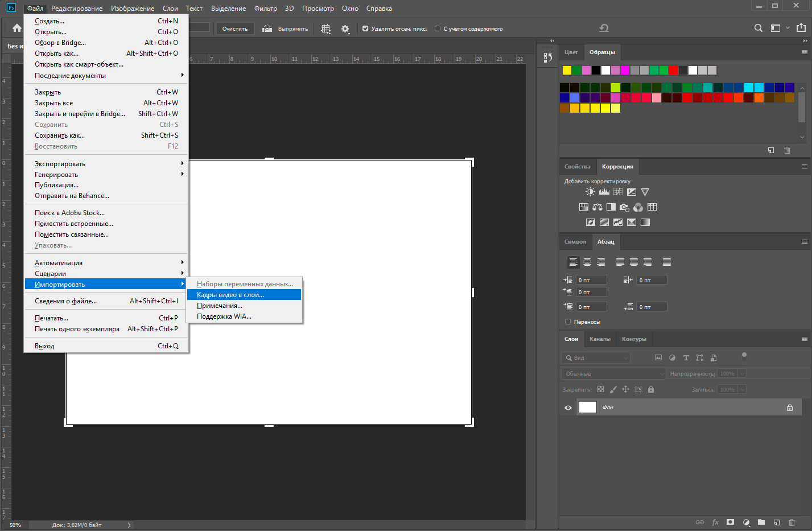Add a Hue/Saturation adjustment layer

tap(583, 207)
